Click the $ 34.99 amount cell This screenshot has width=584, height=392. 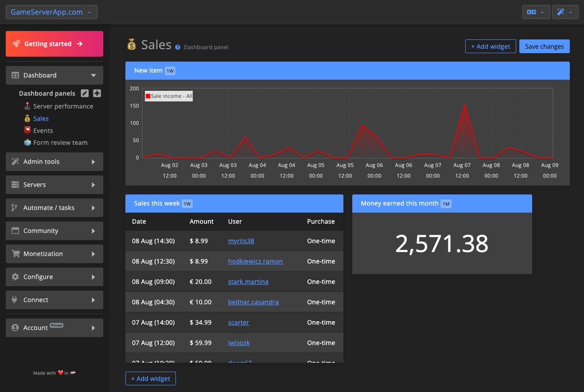pyautogui.click(x=201, y=322)
